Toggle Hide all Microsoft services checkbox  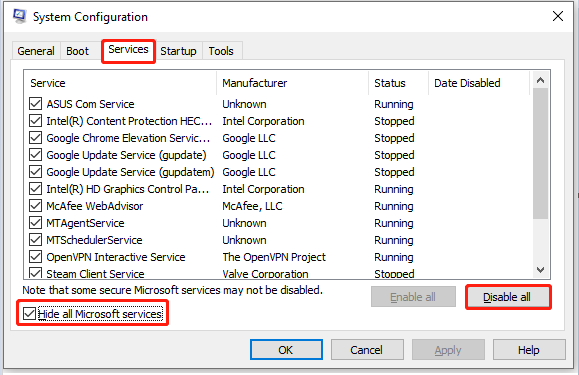coord(29,314)
